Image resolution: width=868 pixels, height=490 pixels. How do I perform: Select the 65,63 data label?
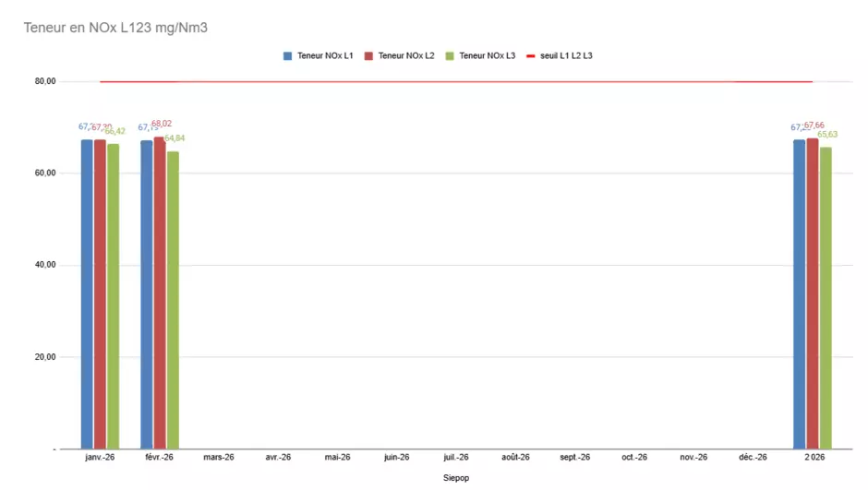(x=827, y=135)
